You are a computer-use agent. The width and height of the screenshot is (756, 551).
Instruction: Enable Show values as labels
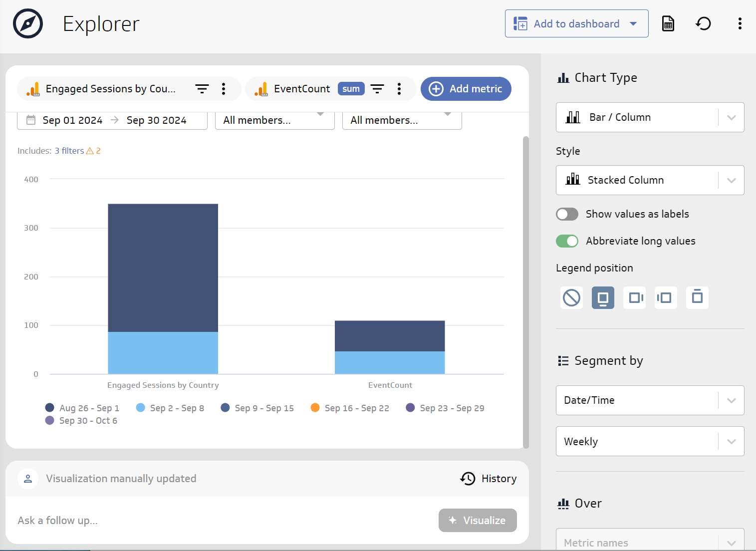pos(567,214)
